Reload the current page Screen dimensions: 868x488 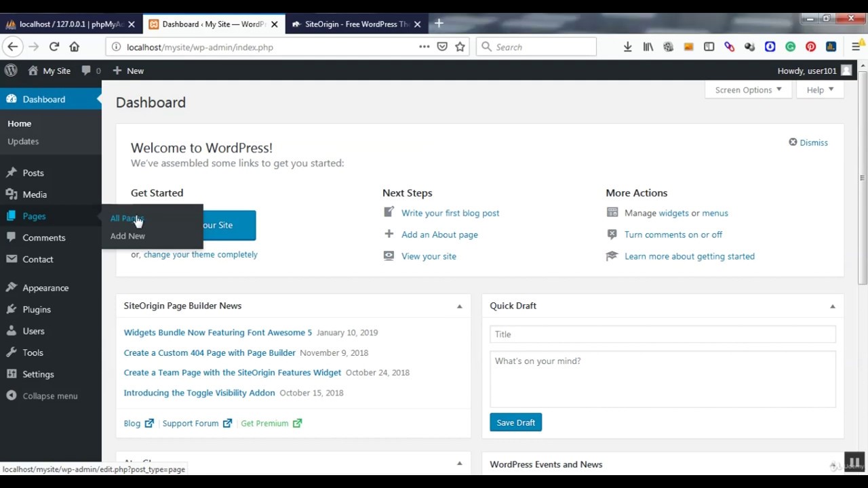[x=54, y=47]
